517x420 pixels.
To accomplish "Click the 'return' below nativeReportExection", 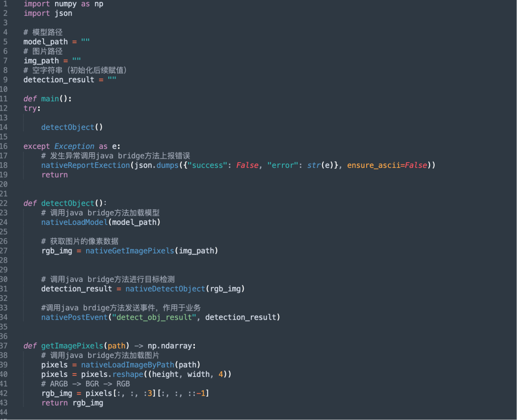I will (55, 175).
